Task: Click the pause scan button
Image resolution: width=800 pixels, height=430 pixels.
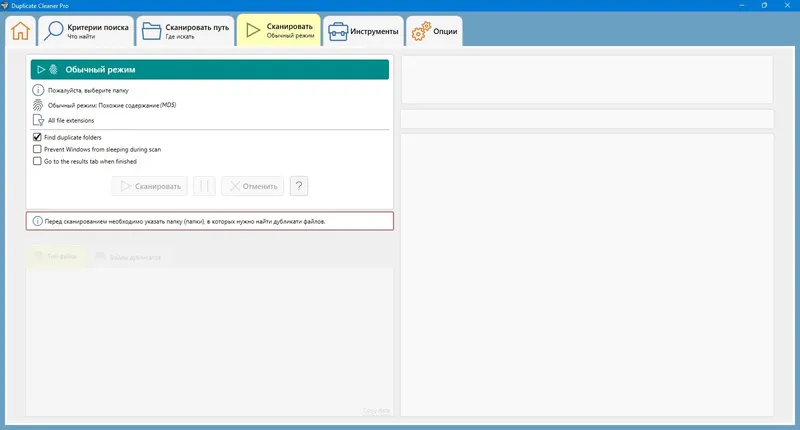Action: (x=204, y=186)
